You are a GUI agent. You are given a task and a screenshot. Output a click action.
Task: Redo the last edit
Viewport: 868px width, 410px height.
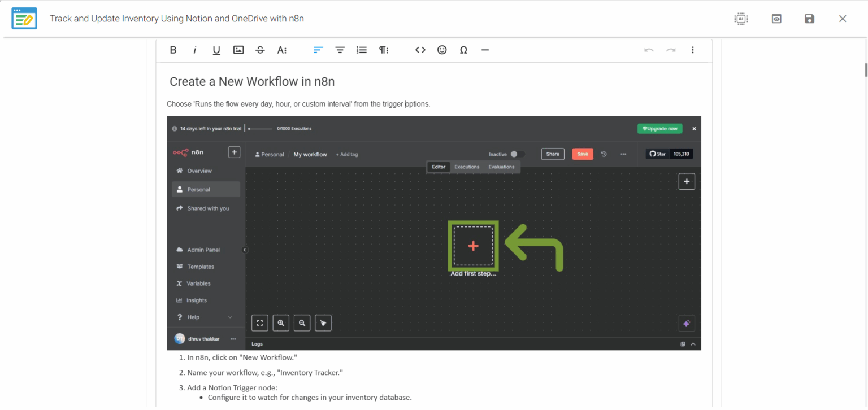pyautogui.click(x=671, y=50)
